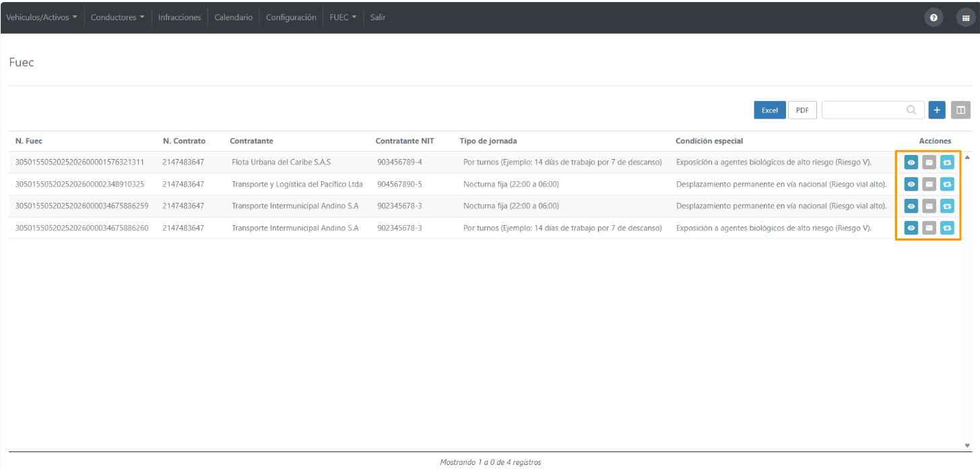Viewport: 980px width, 469px height.
Task: Open the Configuración menu
Action: pos(291,18)
